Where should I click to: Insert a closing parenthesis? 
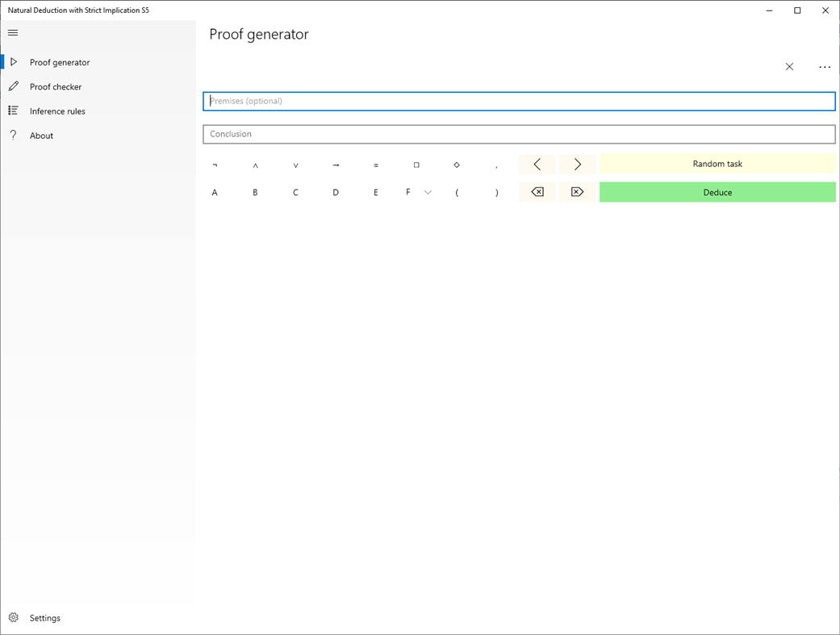pos(496,192)
